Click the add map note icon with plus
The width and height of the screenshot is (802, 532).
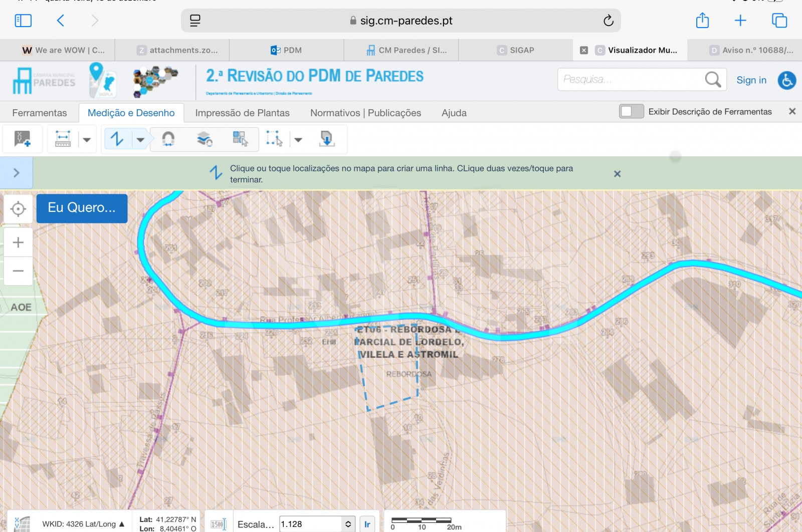22,139
